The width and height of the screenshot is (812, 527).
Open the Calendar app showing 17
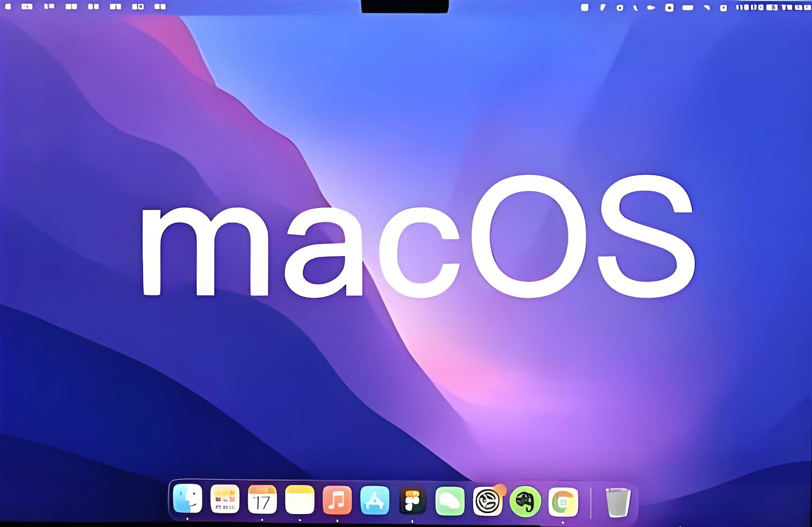pyautogui.click(x=262, y=499)
